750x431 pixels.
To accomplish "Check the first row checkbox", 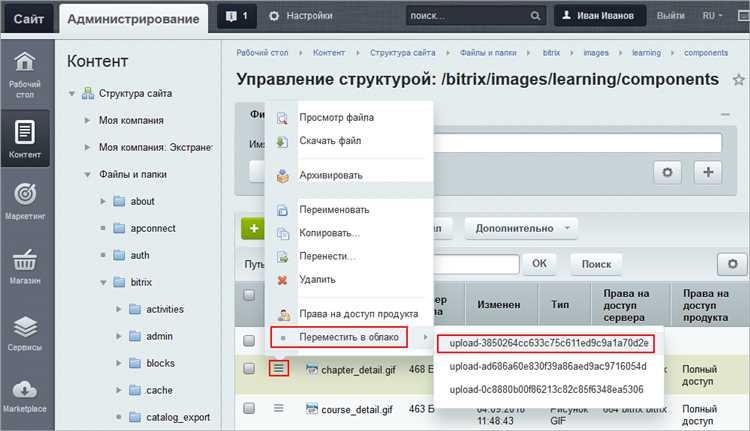I will [x=249, y=341].
